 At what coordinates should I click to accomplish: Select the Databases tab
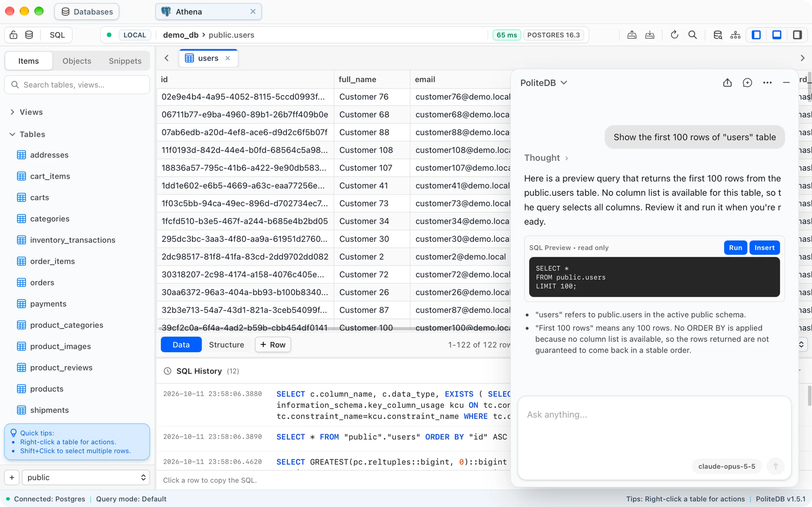(87, 11)
